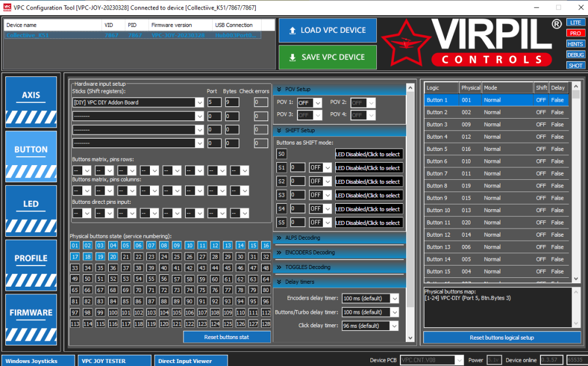Open the Encoders delay timer dropdown
Screen dimensions: 588x366
click(x=370, y=298)
